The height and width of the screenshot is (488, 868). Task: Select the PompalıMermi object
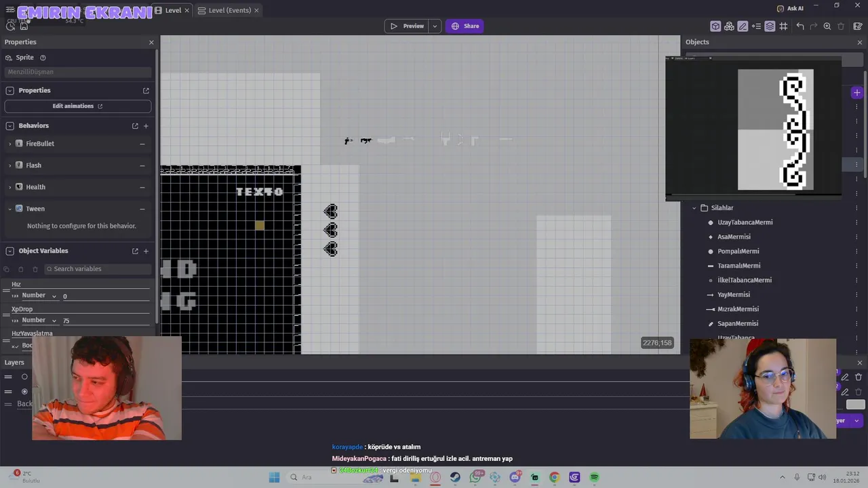coord(738,251)
